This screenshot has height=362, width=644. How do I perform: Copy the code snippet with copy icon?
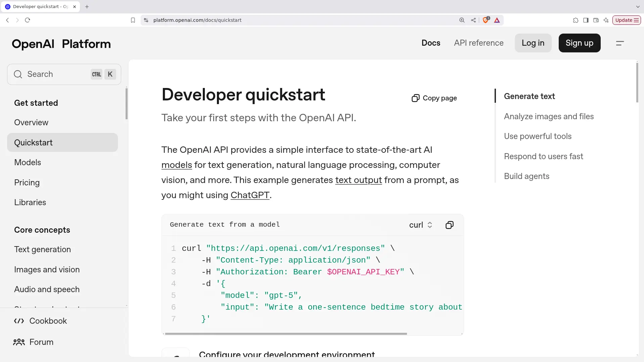[449, 225]
